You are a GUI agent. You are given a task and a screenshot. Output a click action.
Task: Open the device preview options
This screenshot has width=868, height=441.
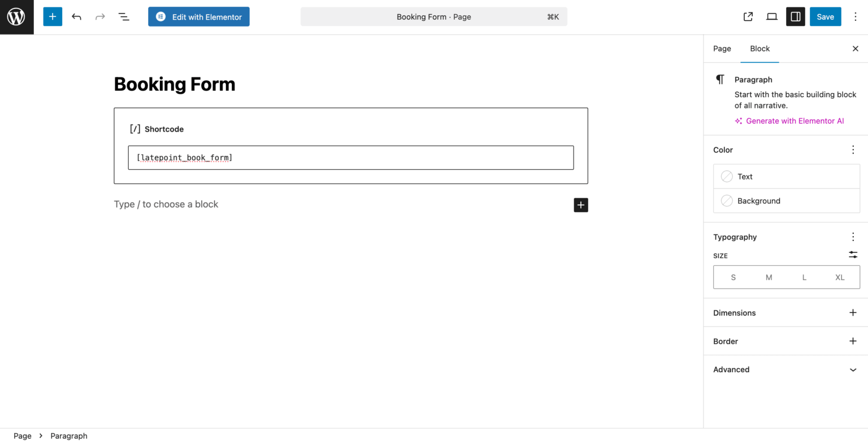771,16
